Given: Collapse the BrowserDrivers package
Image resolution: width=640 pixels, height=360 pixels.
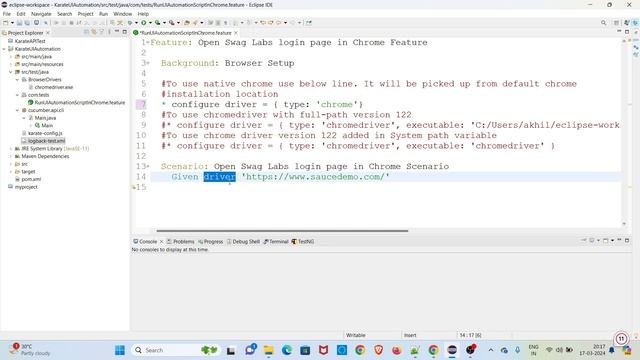Looking at the screenshot, I should click(17, 80).
